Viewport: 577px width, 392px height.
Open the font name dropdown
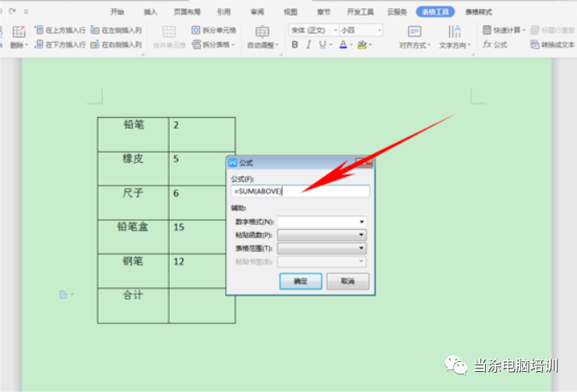click(335, 30)
